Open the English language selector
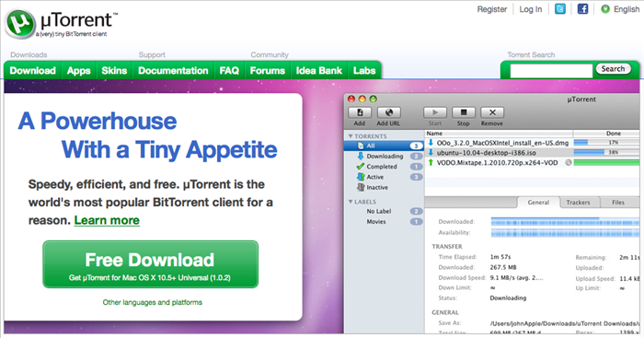Viewport: 644px width, 338px height. click(627, 9)
